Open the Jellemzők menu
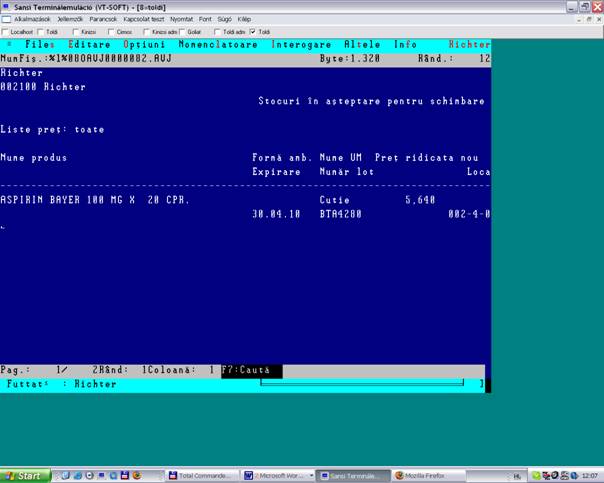 tap(71, 19)
